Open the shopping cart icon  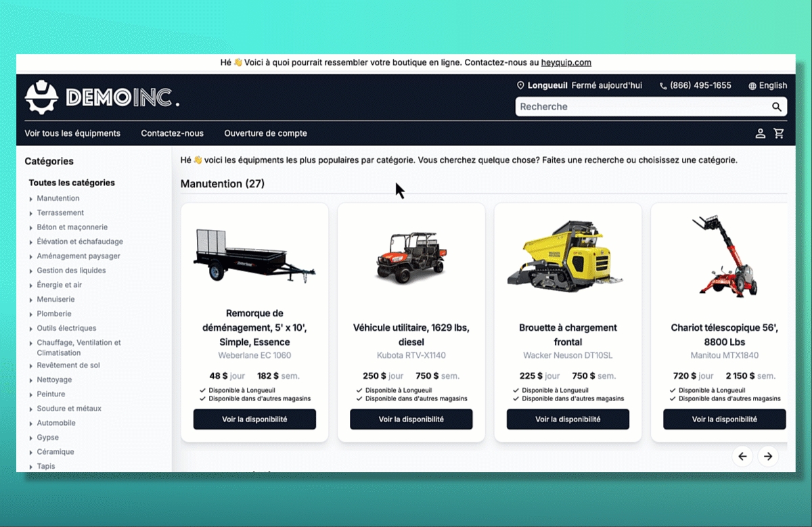click(x=779, y=134)
